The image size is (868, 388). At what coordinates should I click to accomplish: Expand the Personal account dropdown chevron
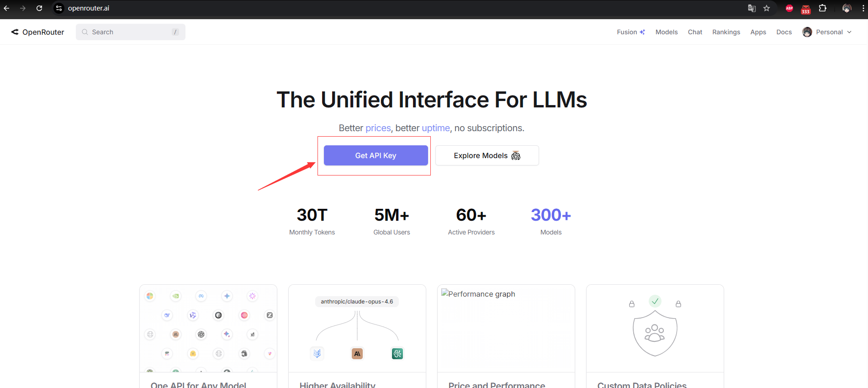[849, 32]
